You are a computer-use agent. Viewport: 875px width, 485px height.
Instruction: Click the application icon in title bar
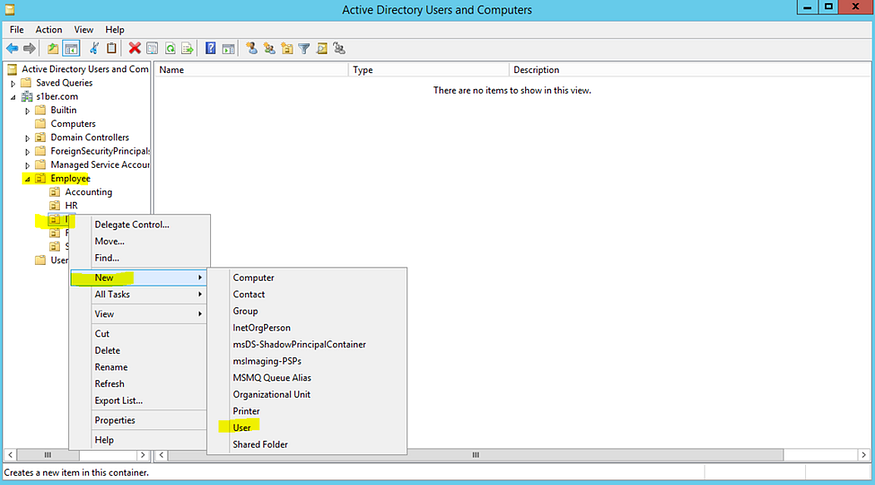click(9, 9)
